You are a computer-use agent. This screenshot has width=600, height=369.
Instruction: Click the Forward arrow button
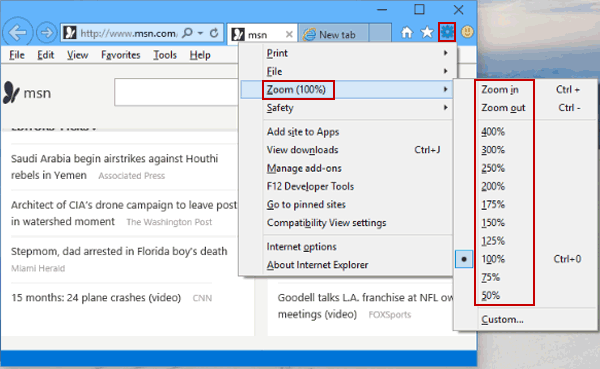pyautogui.click(x=47, y=33)
